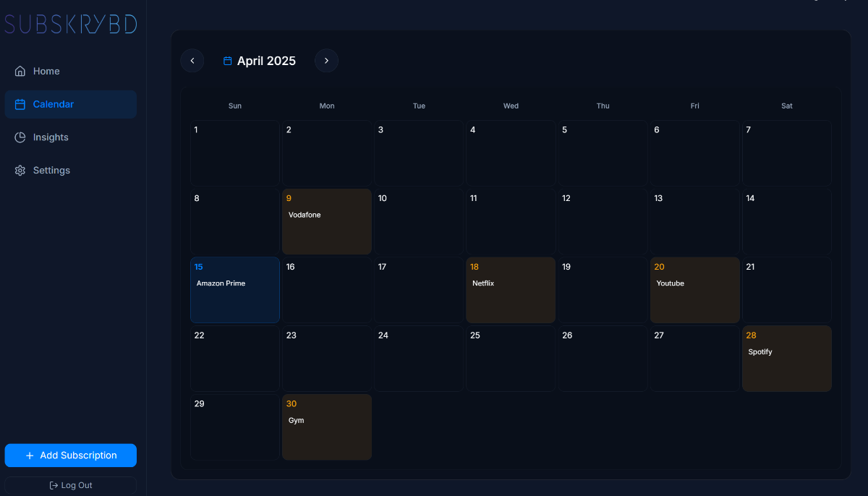The height and width of the screenshot is (496, 868).
Task: Click the Sat column header
Action: click(787, 106)
